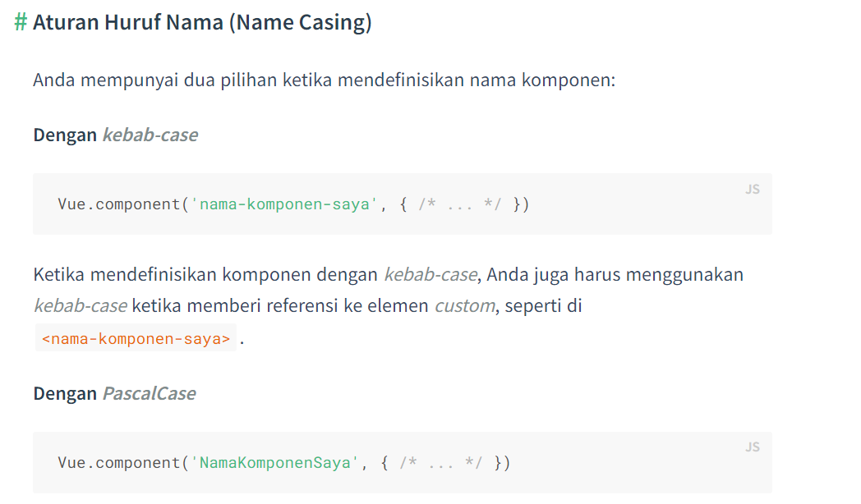This screenshot has height=504, width=861.
Task: Click 'Ketika mendefinisikan komponen dengan' text
Action: 206,274
